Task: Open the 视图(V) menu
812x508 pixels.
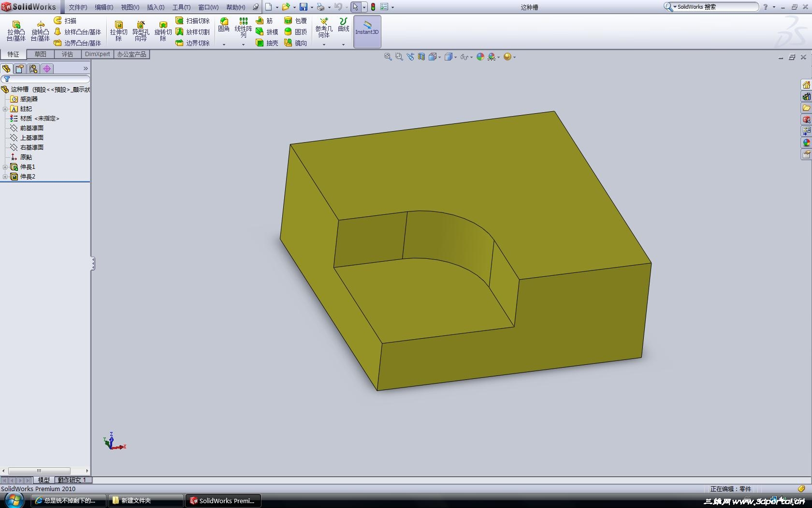Action: point(130,7)
